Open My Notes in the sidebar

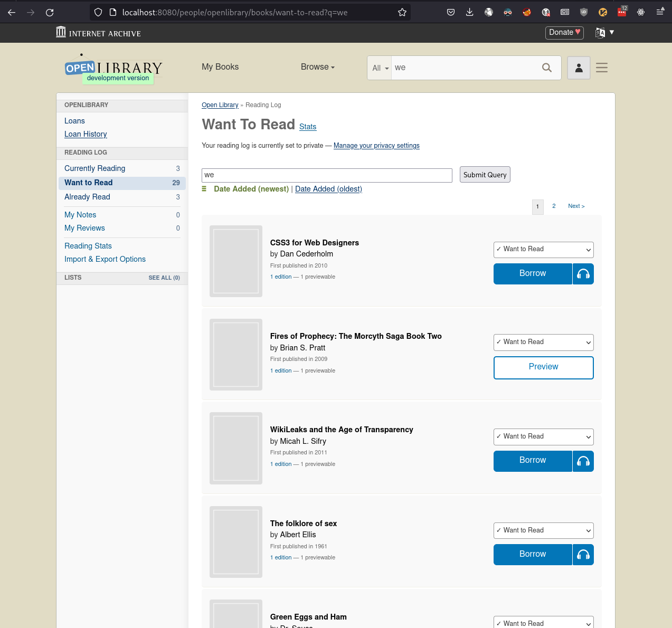pos(80,215)
